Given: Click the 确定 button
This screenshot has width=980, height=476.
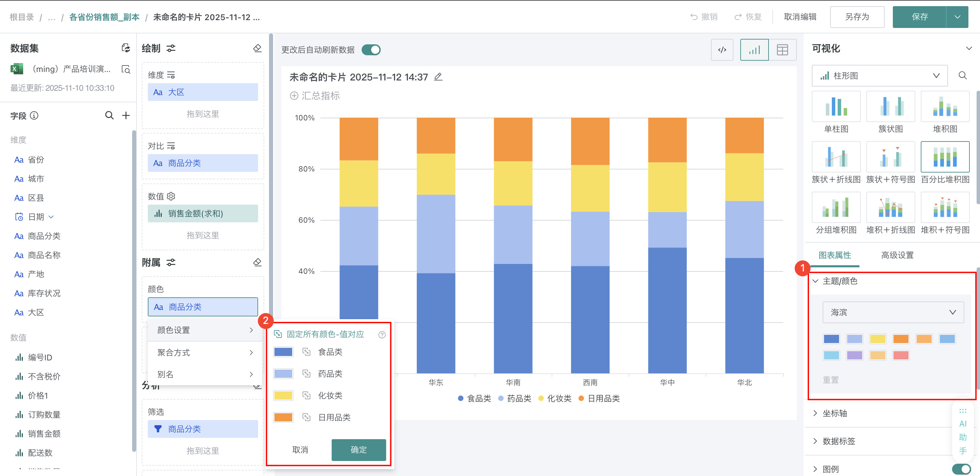Looking at the screenshot, I should (358, 450).
